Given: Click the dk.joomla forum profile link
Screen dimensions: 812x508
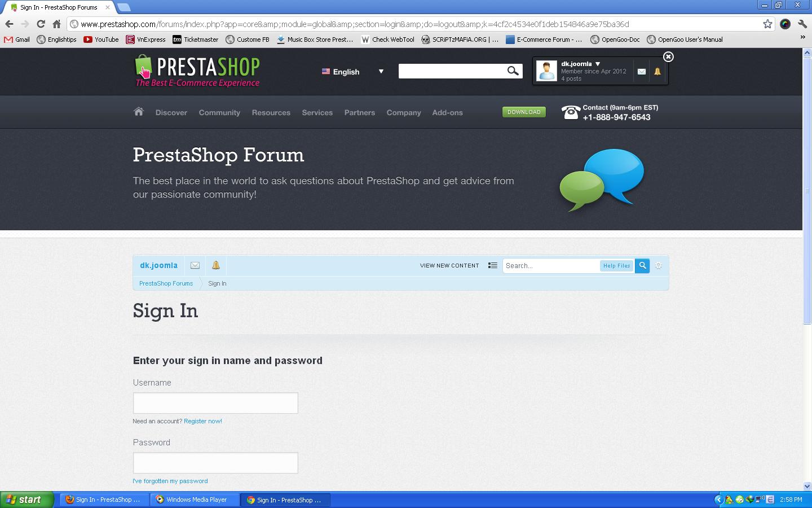Looking at the screenshot, I should click(x=158, y=265).
